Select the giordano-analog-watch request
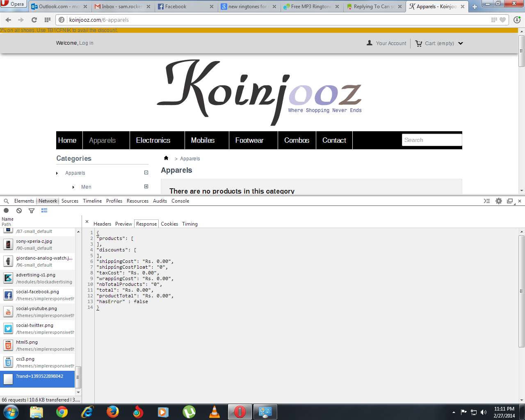 (38, 262)
